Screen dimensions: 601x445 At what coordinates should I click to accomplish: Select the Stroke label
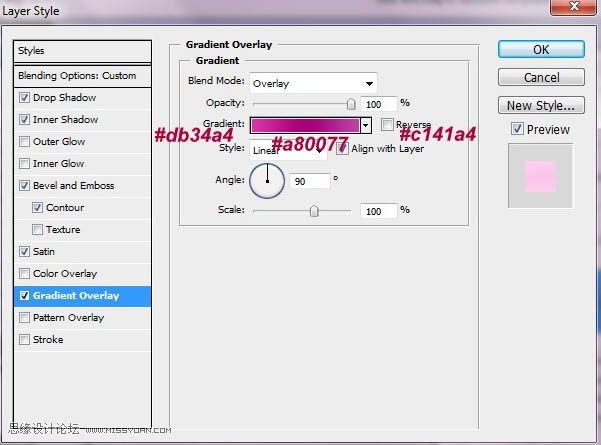click(48, 340)
